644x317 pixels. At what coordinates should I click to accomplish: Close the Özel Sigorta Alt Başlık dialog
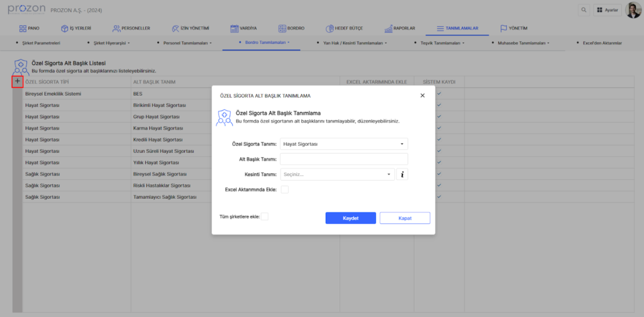click(422, 96)
